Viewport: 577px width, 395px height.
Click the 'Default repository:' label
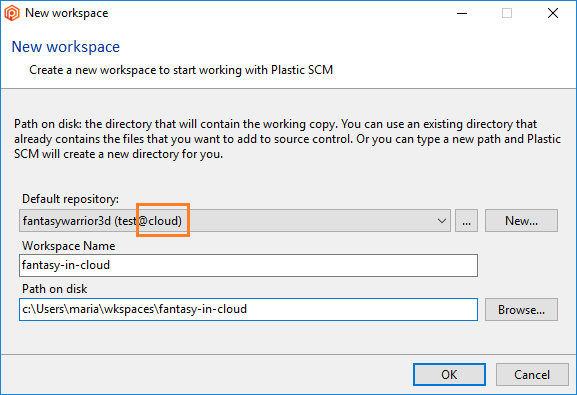tap(70, 199)
